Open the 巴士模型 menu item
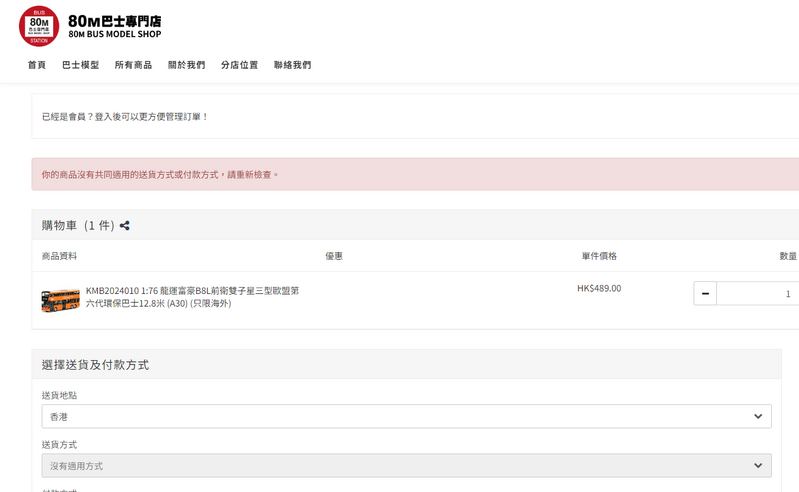 tap(81, 65)
